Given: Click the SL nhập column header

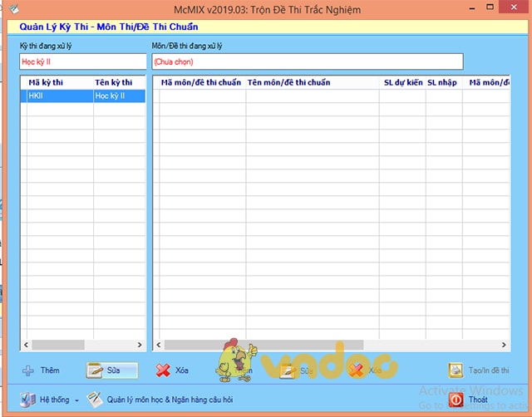Looking at the screenshot, I should point(443,82).
